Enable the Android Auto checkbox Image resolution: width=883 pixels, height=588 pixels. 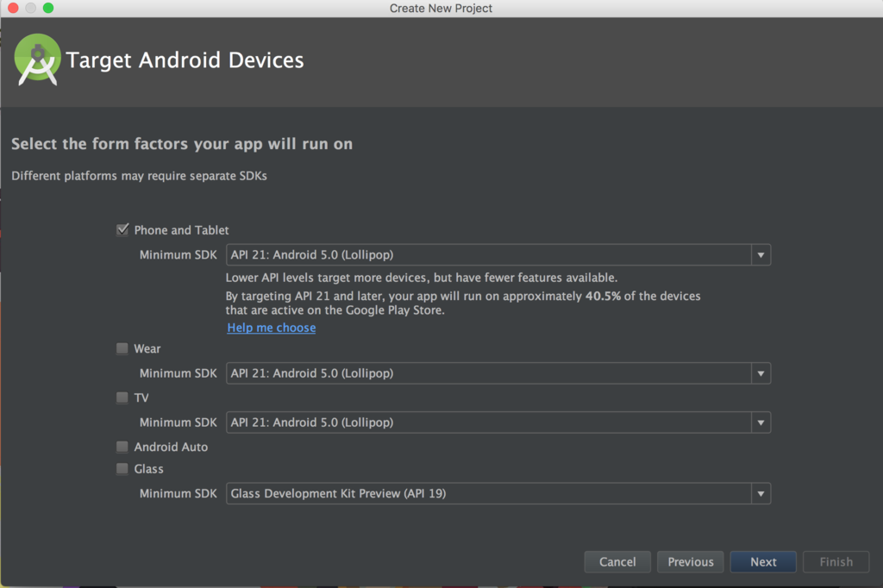[122, 447]
